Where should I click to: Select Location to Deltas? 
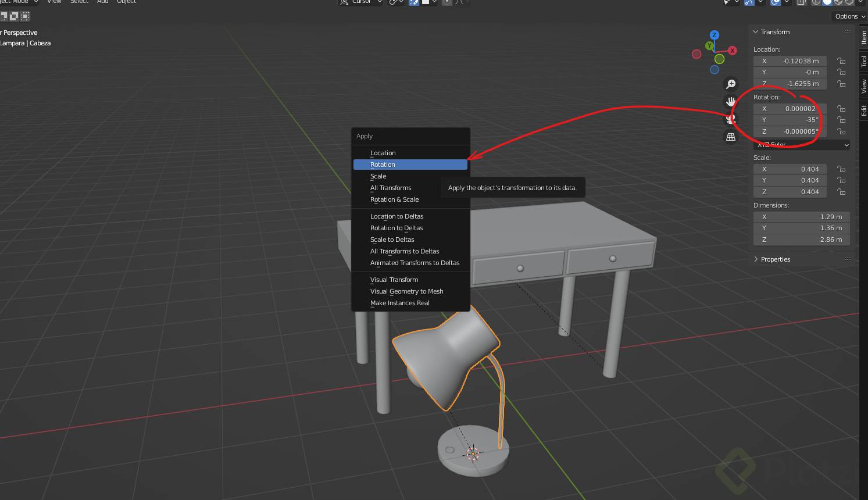tap(410, 216)
